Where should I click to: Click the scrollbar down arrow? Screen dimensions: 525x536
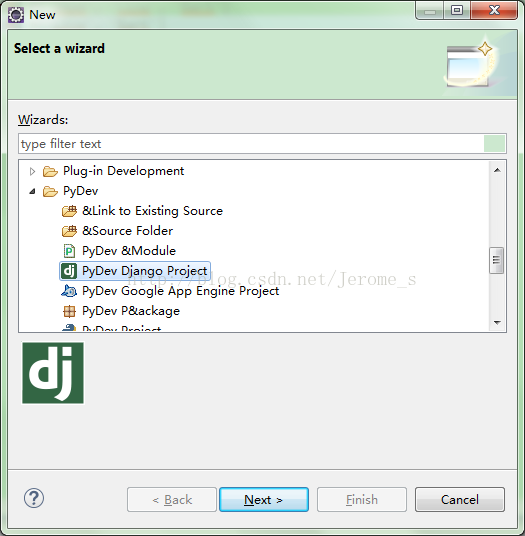coord(497,322)
